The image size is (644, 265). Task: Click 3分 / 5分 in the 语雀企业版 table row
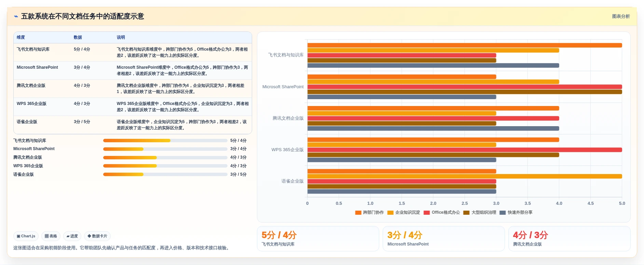(82, 122)
